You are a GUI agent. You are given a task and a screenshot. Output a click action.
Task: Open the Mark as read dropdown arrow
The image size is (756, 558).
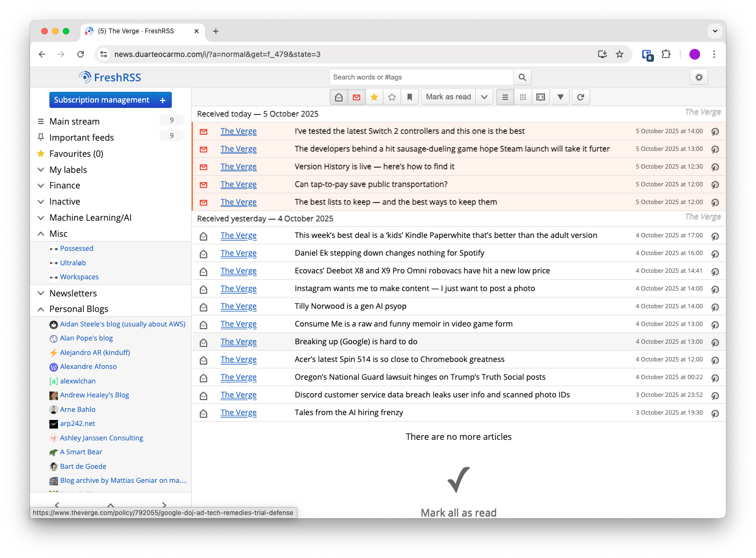coord(484,97)
